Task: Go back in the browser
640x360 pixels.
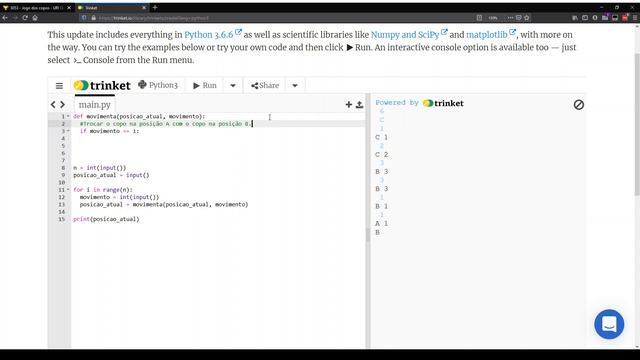Action: pos(5,18)
